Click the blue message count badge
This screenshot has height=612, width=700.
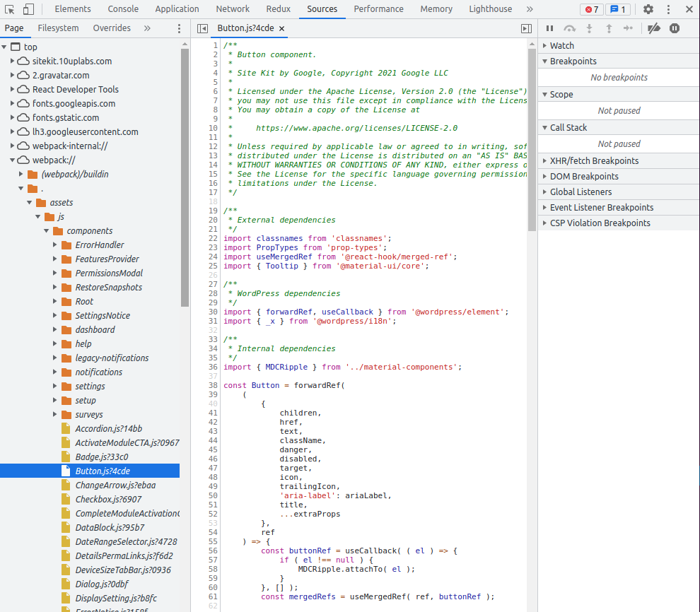pyautogui.click(x=618, y=9)
